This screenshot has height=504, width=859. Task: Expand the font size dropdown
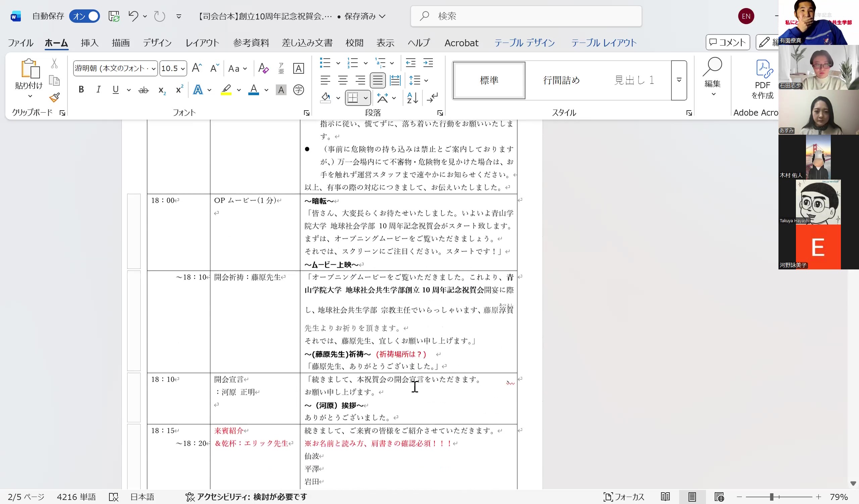pos(183,68)
